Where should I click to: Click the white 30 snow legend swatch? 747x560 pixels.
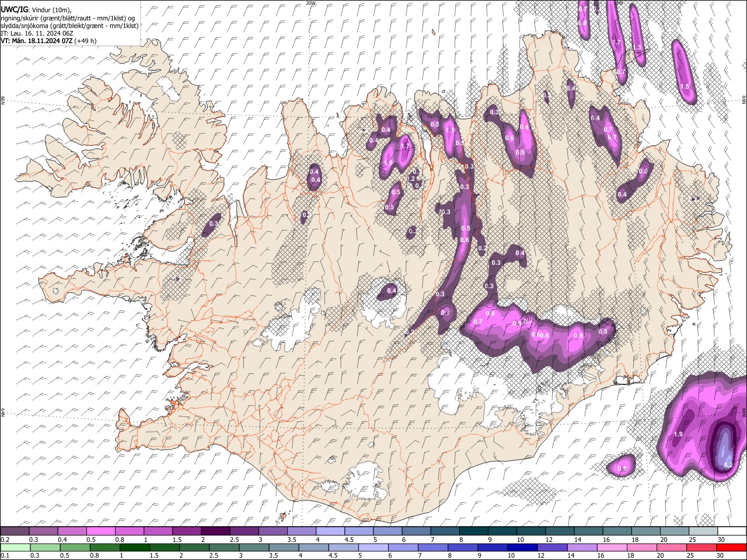point(732,531)
